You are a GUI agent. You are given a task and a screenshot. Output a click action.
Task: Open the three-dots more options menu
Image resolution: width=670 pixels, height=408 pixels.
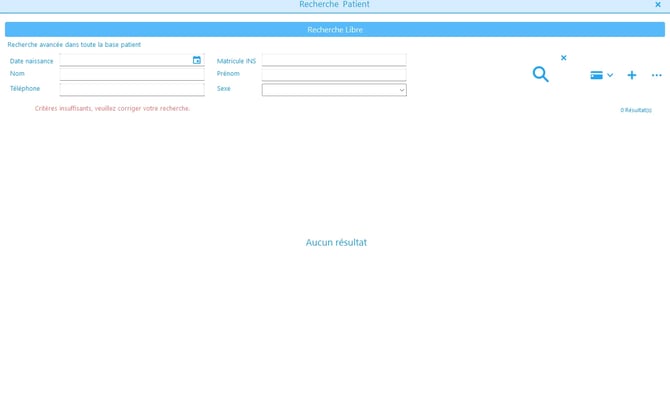click(656, 75)
